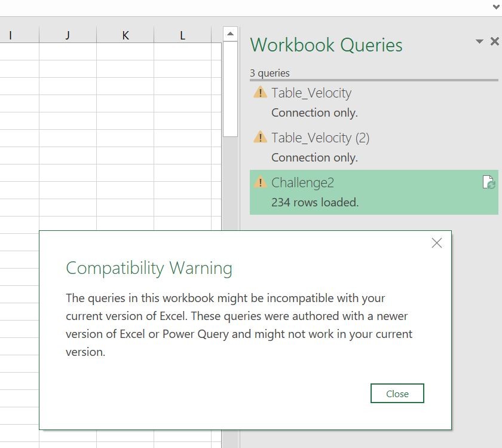Dismiss the warning using the dialog X icon

point(437,243)
